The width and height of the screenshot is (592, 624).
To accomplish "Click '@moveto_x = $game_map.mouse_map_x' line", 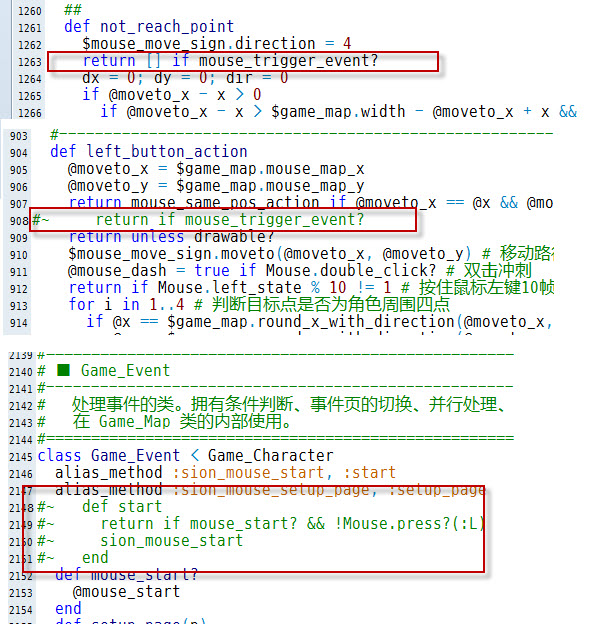I will [216, 169].
